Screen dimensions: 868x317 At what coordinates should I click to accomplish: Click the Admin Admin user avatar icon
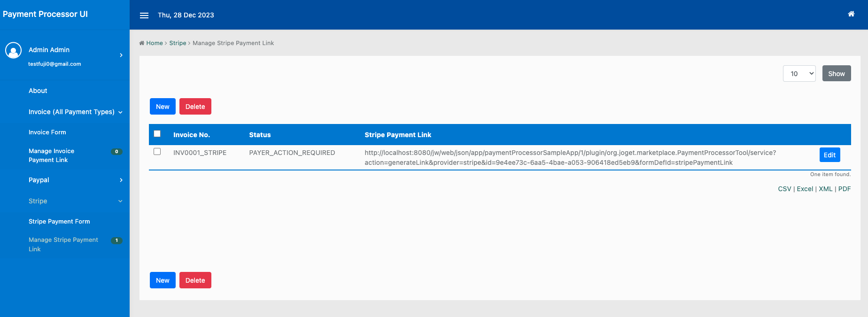tap(13, 50)
